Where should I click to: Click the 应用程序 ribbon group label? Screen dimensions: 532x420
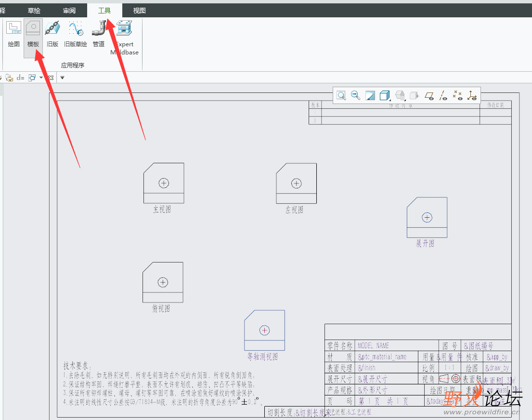click(73, 65)
